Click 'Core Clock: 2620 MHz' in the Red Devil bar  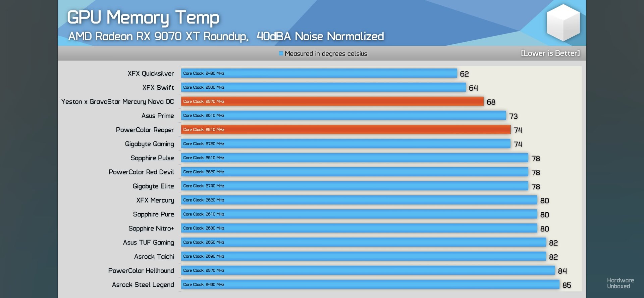204,172
